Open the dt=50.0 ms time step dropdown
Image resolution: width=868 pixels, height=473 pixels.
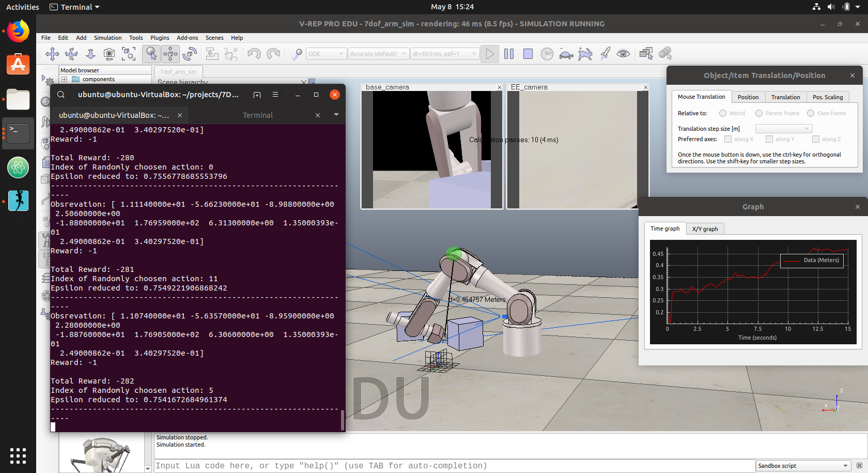(x=444, y=54)
